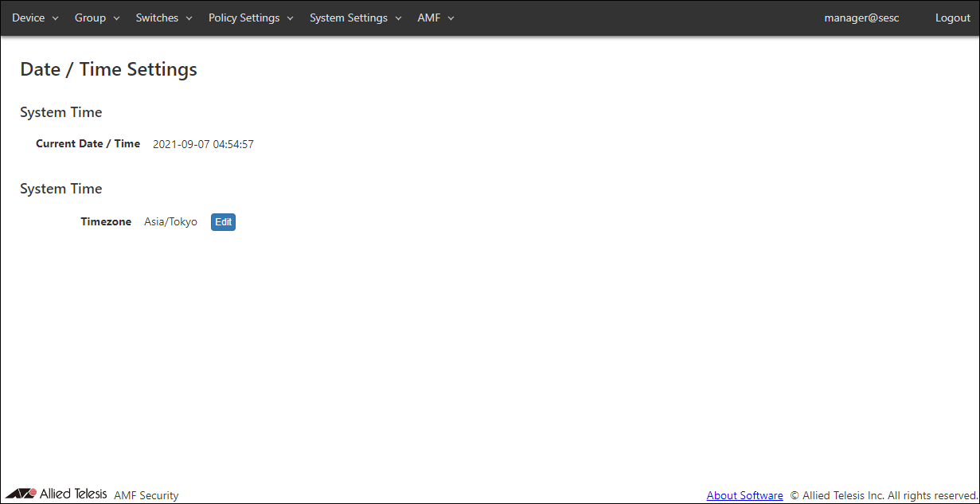Click the chevron next to AMF
Image resolution: width=980 pixels, height=504 pixels.
(451, 18)
